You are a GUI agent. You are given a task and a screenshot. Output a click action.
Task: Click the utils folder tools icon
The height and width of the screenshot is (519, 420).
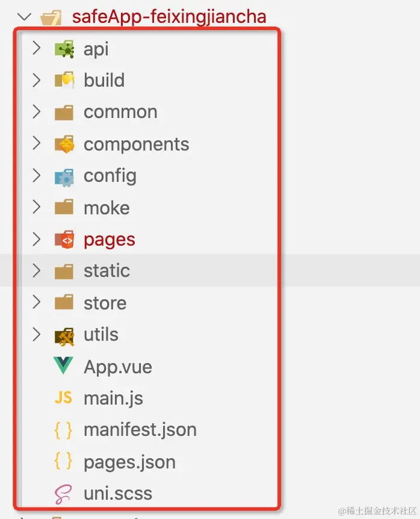(x=64, y=337)
